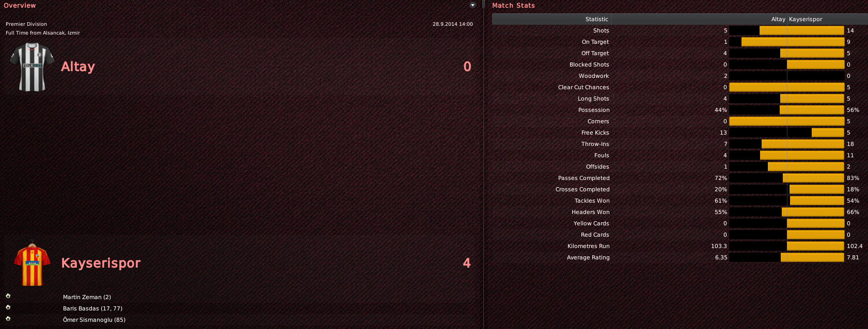Screen dimensions: 868x329
Task: Click the Statistic column header
Action: (x=597, y=19)
